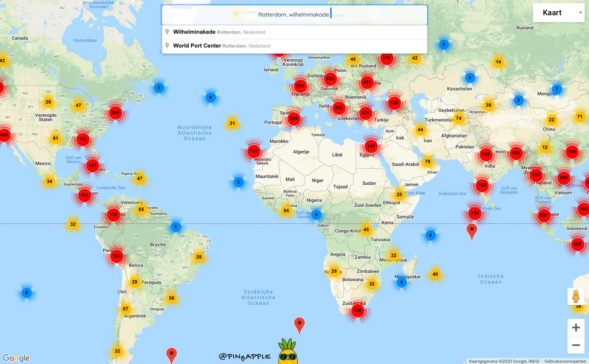Click the red cluster 102 in southern India

(482, 186)
